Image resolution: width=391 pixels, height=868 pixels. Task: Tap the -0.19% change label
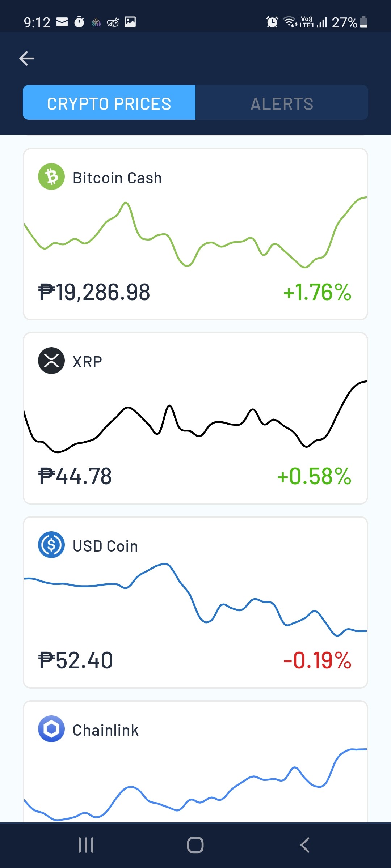(317, 660)
